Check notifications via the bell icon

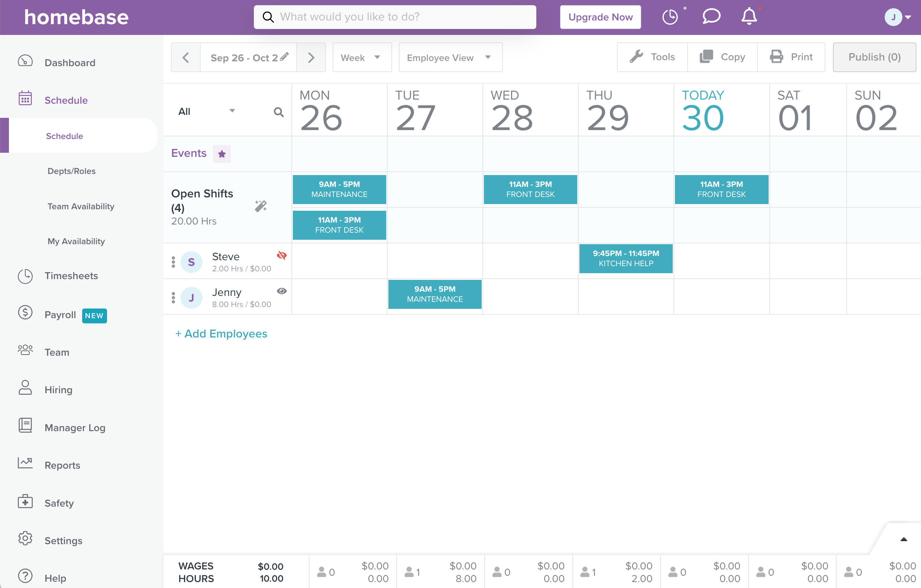tap(749, 17)
